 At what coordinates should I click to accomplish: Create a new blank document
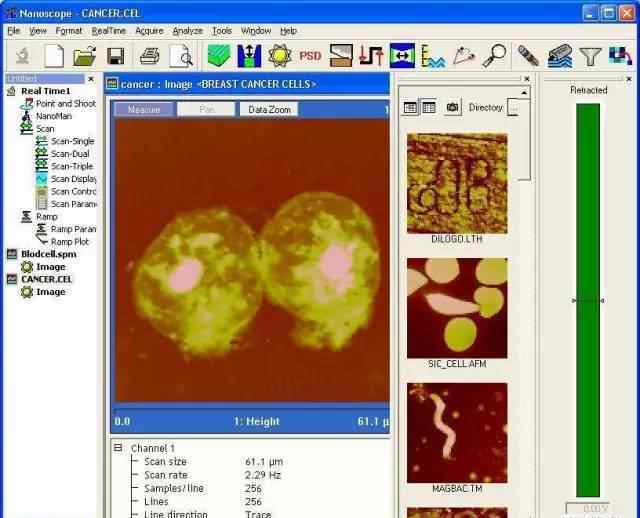pyautogui.click(x=54, y=56)
